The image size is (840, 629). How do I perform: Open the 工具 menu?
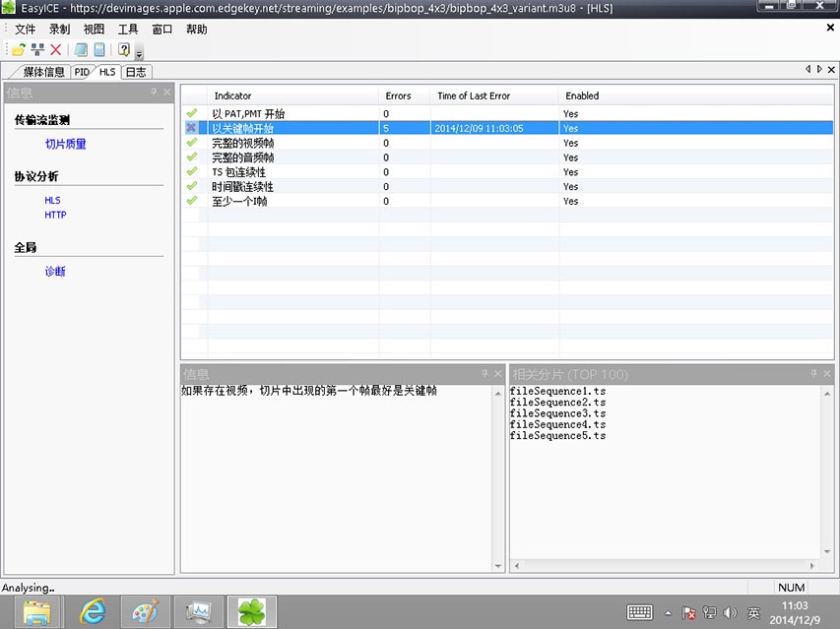point(128,29)
